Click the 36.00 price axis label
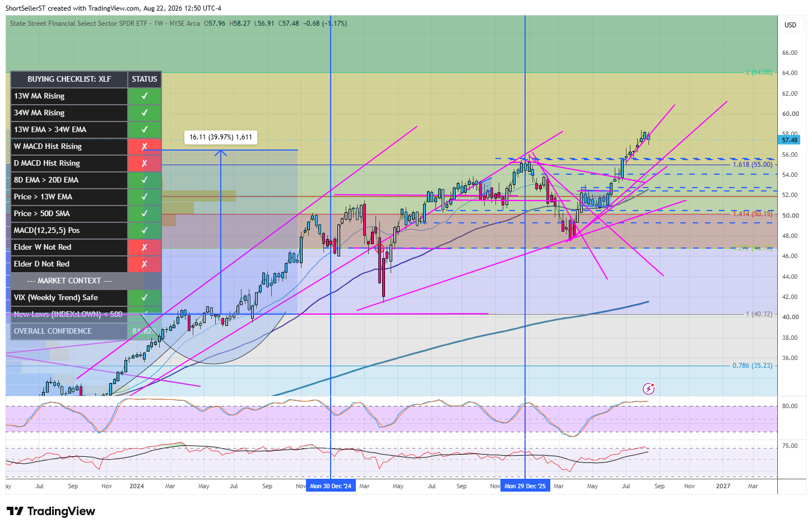This screenshot has width=812, height=528. tap(790, 358)
